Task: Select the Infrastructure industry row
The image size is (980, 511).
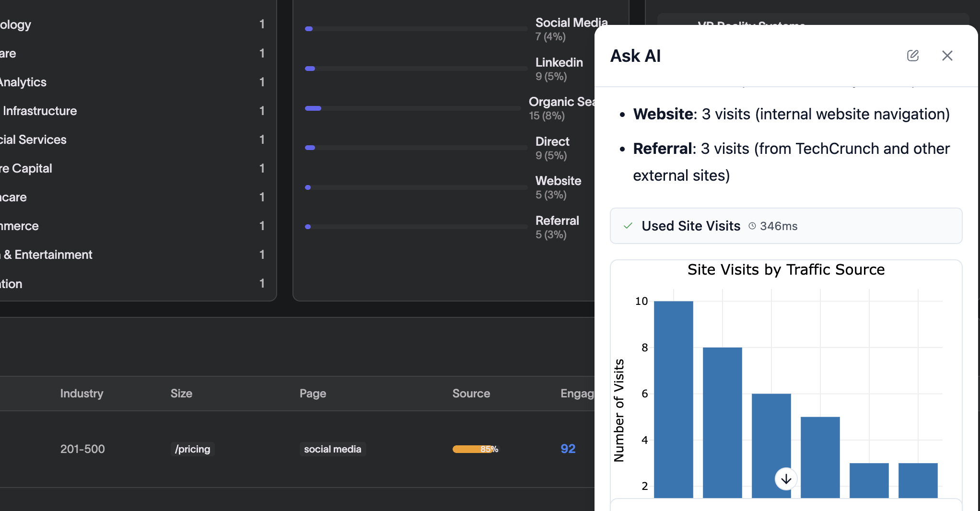Action: [x=132, y=111]
